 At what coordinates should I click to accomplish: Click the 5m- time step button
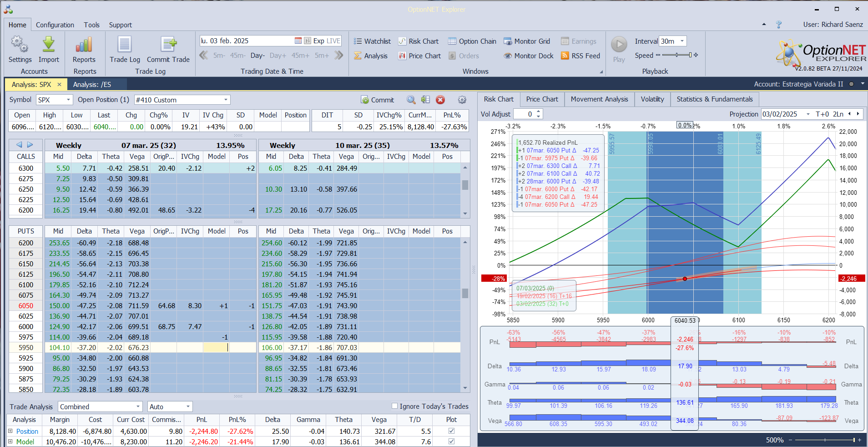click(x=219, y=56)
